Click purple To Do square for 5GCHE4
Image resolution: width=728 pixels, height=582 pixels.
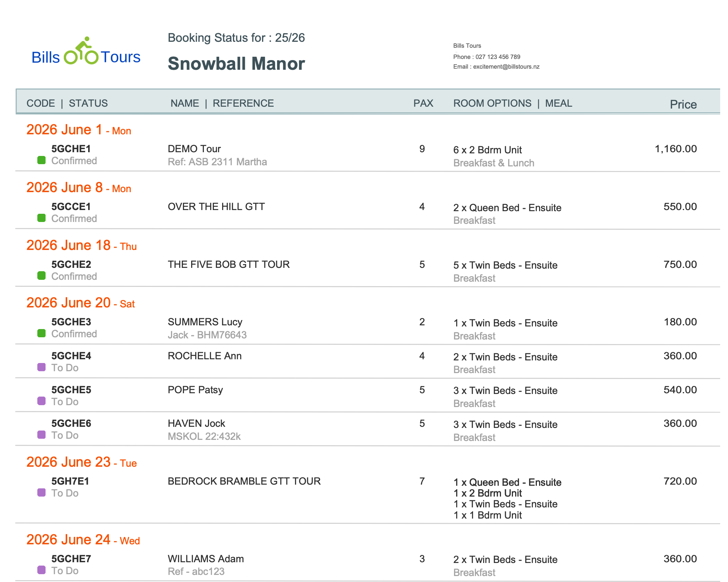(41, 367)
